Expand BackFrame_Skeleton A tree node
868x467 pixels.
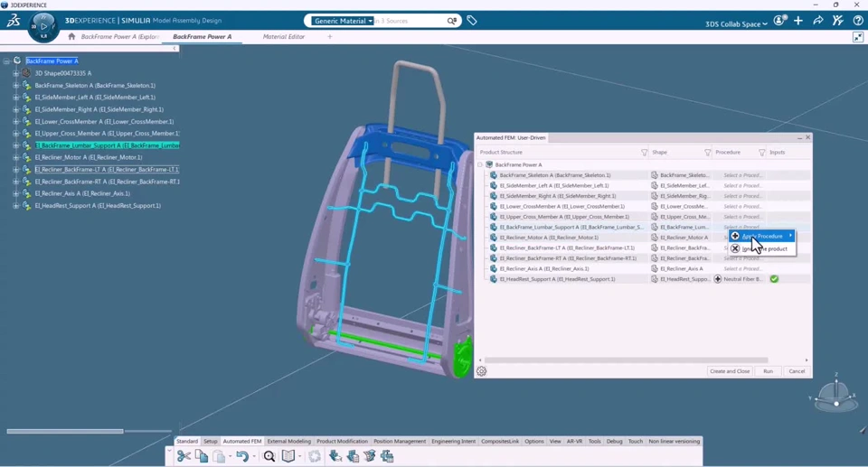click(16, 85)
